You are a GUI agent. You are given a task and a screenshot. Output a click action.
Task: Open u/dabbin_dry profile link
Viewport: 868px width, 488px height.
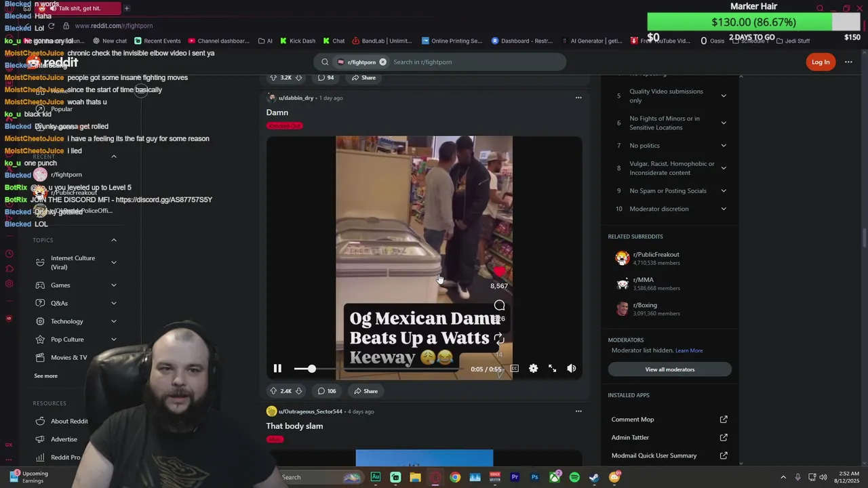(296, 98)
